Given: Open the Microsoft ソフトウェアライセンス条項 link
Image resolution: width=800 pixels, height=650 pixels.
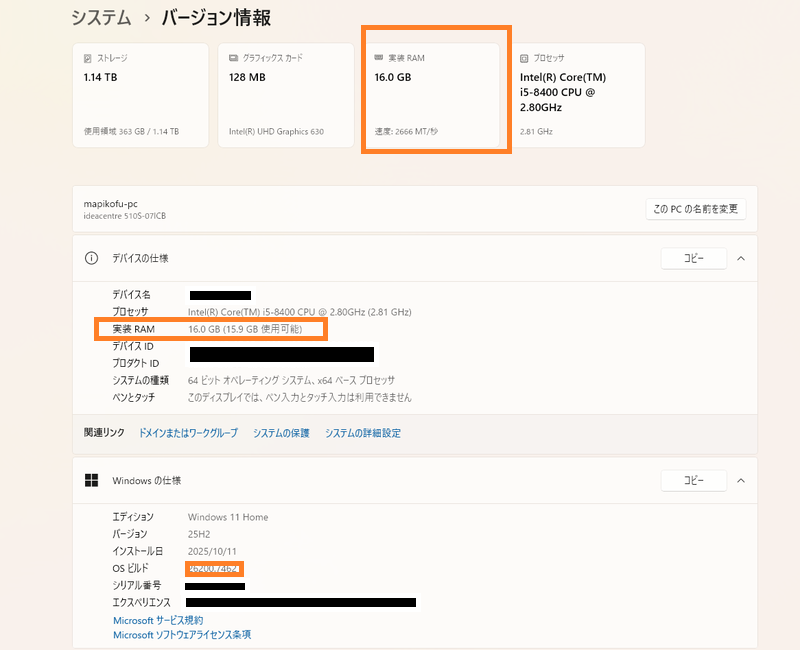Looking at the screenshot, I should pos(181,635).
